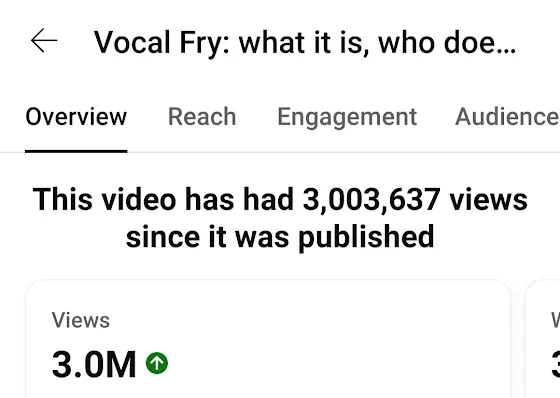Click the 3,003,637 views figure in headline
This screenshot has width=560, height=398.
coord(371,199)
